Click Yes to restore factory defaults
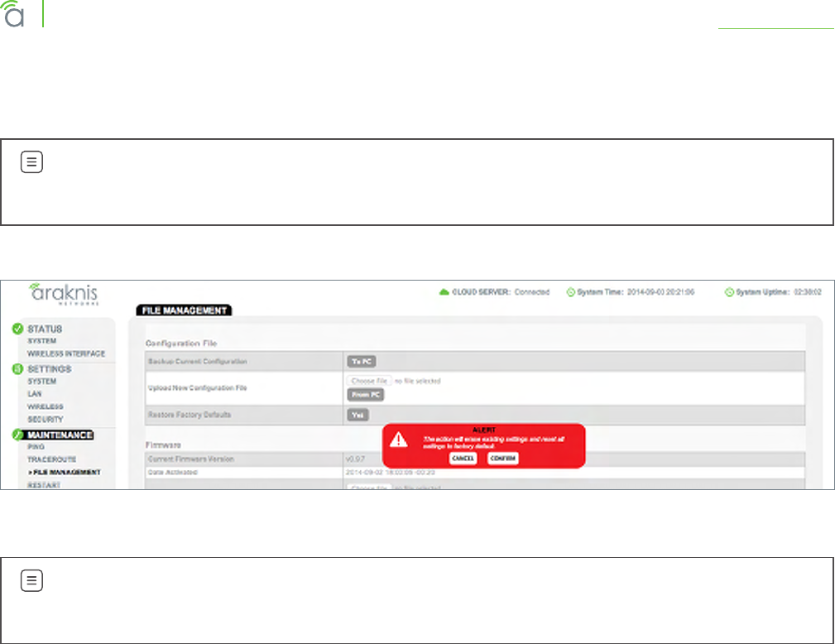Image resolution: width=835 pixels, height=644 pixels. tap(358, 415)
